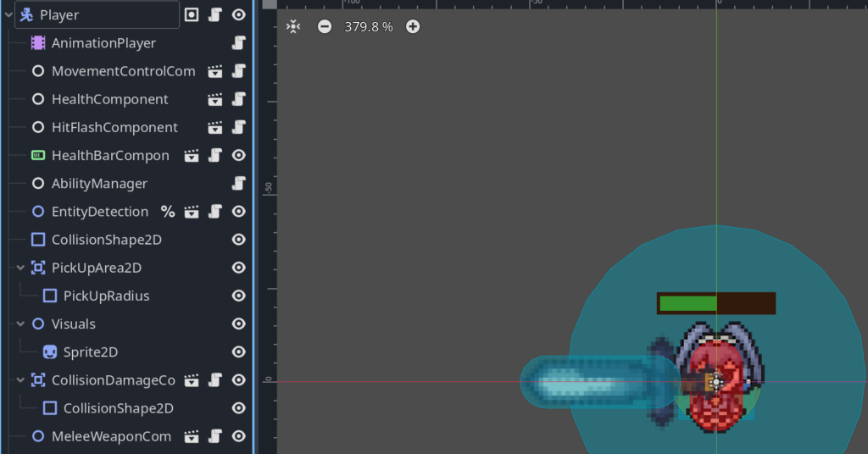This screenshot has height=454, width=868.
Task: Open the Player node's scene in editor icon
Action: click(x=192, y=15)
